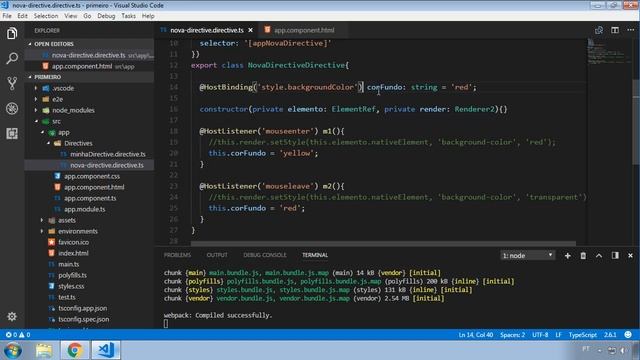Maximize the panel with chevron up icon

coord(599,256)
